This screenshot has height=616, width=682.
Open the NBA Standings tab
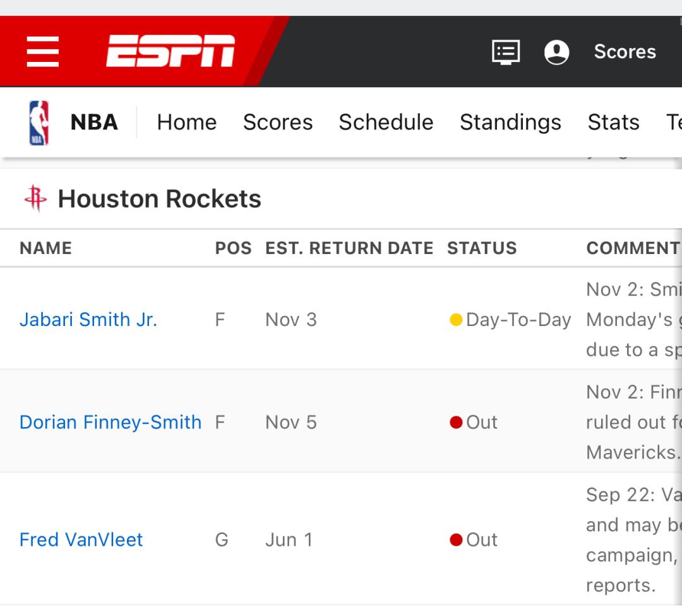(510, 122)
